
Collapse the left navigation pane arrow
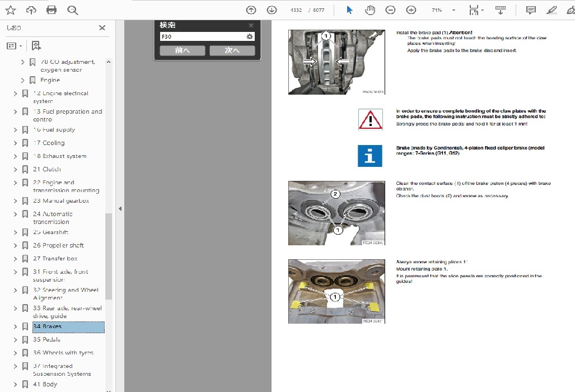(x=120, y=209)
